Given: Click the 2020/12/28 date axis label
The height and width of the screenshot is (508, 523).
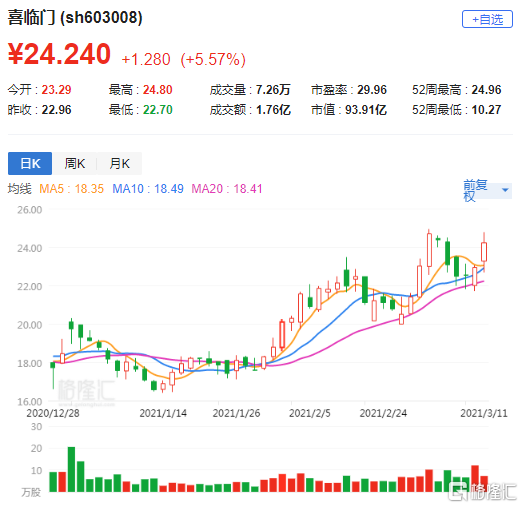Looking at the screenshot, I should [x=53, y=413].
